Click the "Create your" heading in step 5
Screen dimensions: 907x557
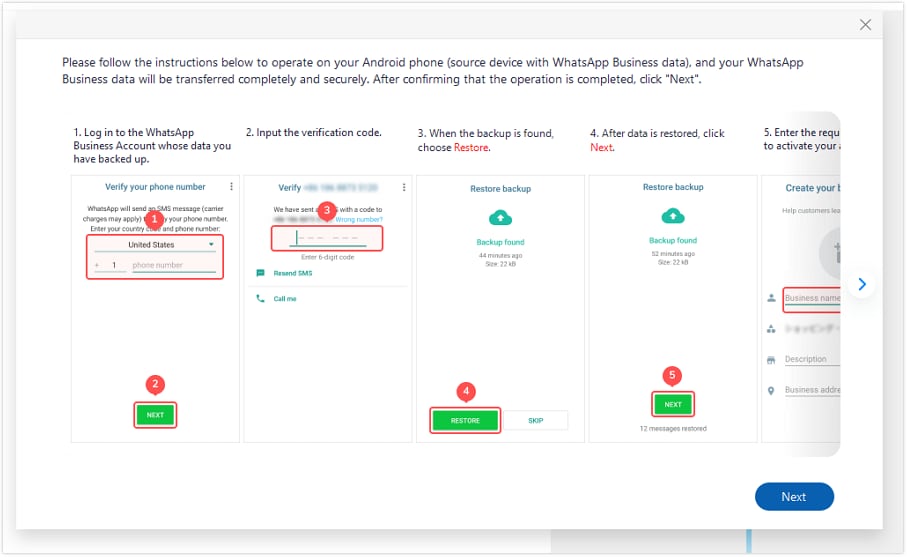812,188
